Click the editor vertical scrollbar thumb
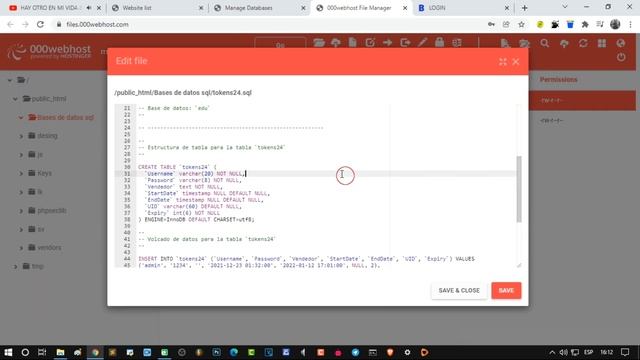Screen dimensions: 640x360 click(519, 189)
